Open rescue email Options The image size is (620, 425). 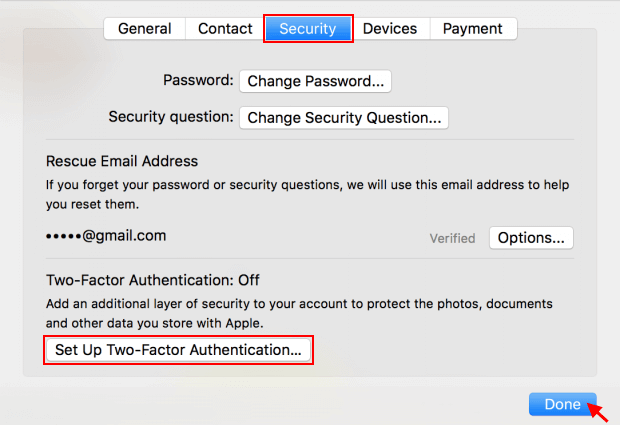point(531,238)
